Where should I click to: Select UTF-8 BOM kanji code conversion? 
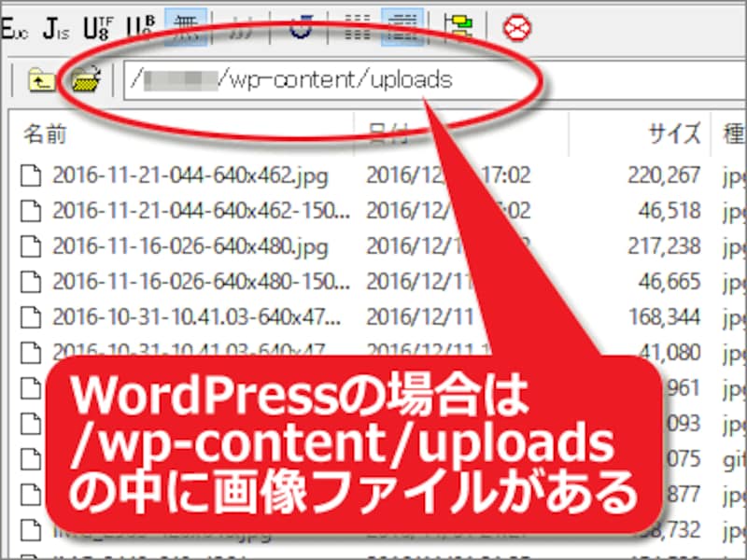(142, 29)
